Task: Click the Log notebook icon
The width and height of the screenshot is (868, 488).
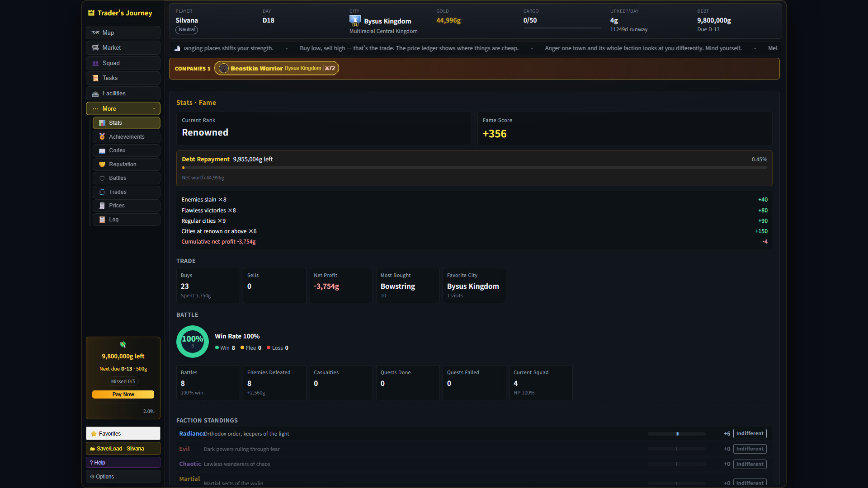Action: tap(102, 220)
